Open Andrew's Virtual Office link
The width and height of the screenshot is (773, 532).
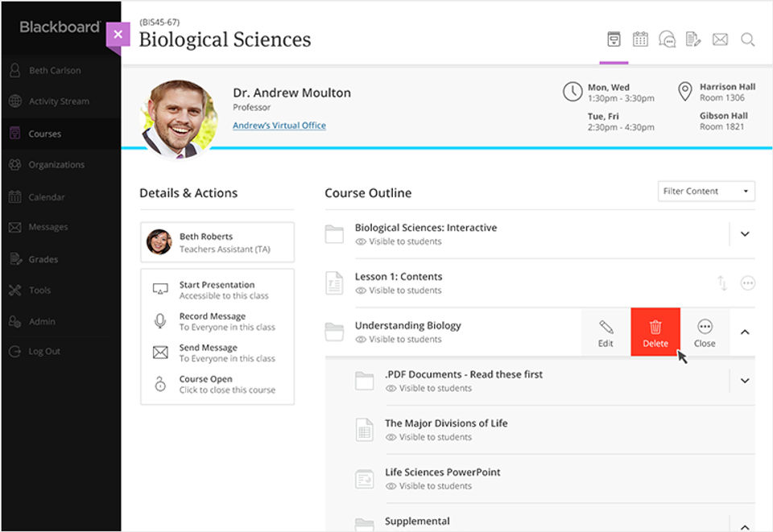[x=279, y=125]
